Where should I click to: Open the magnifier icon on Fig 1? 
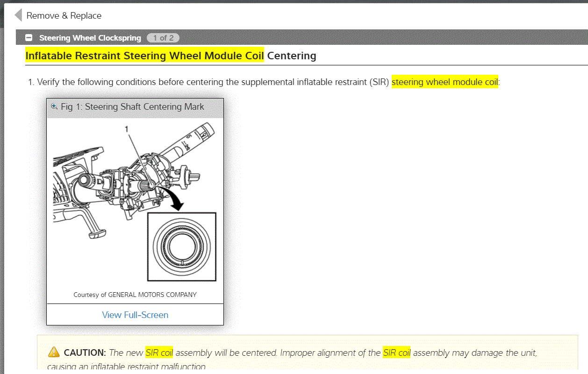[x=54, y=106]
